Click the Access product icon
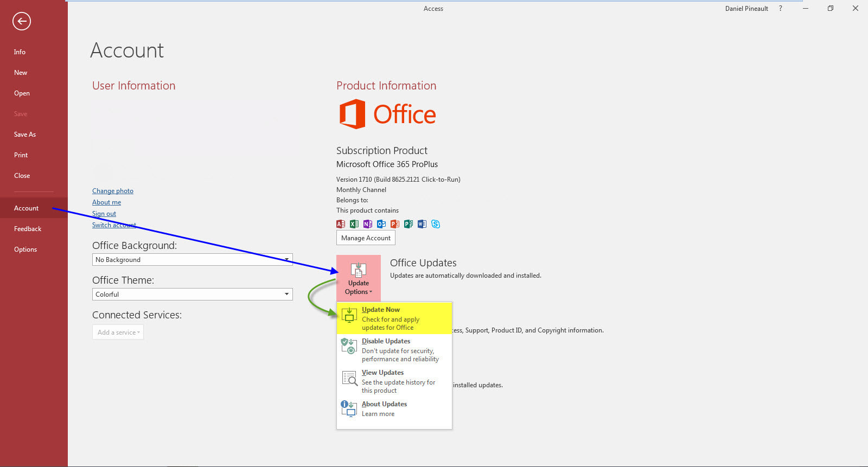Screen dimensions: 868x467 (x=341, y=224)
